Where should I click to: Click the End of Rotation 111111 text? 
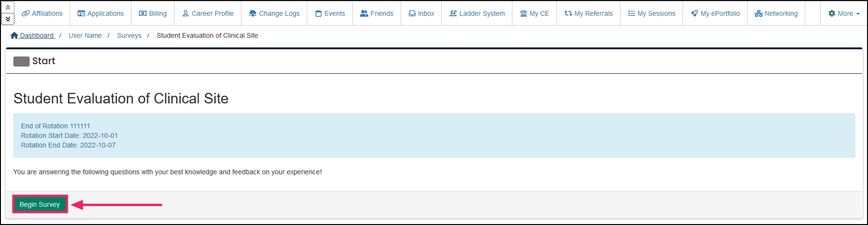coord(55,126)
